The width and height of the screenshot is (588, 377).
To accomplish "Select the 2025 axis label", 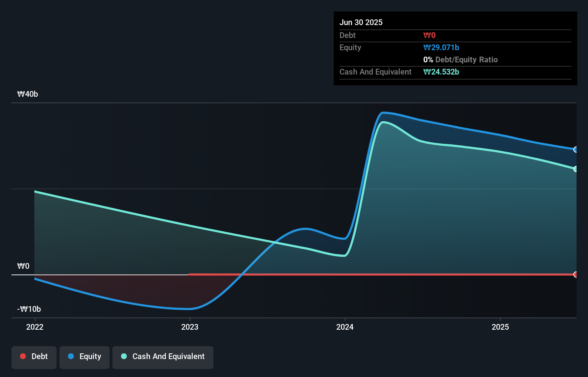I will click(x=501, y=327).
